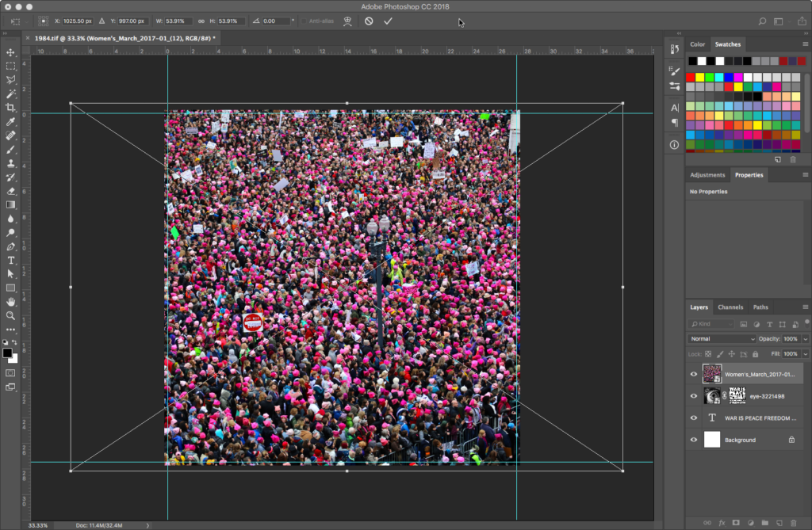
Task: Toggle link between width and height
Action: coord(201,21)
